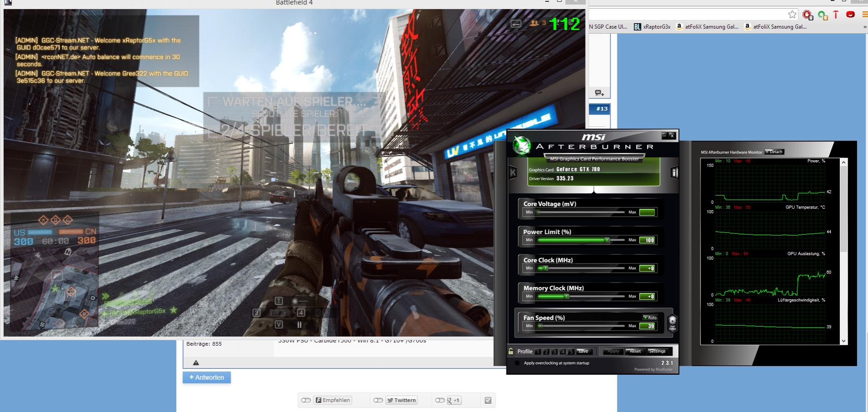Select Afterburner profile slot 4
Viewport: 868px width, 412px height.
563,352
